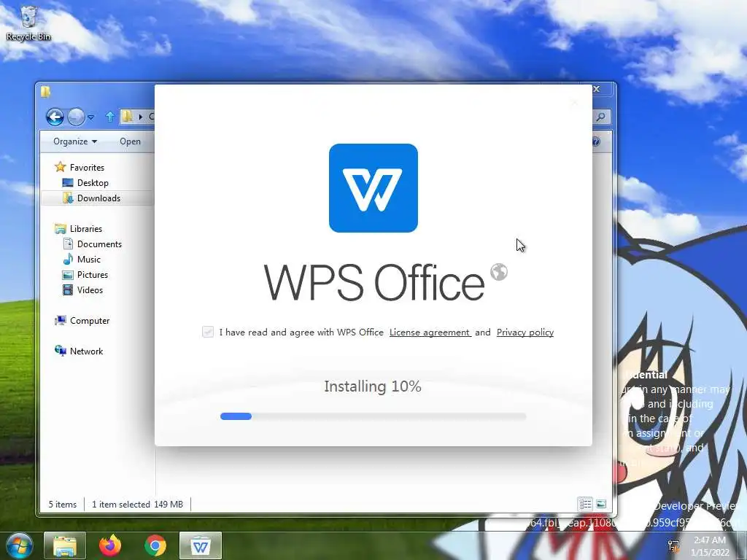Click the WPS Office logo icon
The height and width of the screenshot is (560, 747).
point(373,188)
